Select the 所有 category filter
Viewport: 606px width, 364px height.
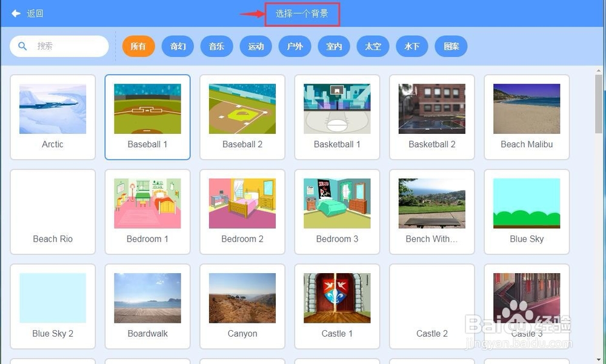(x=138, y=47)
